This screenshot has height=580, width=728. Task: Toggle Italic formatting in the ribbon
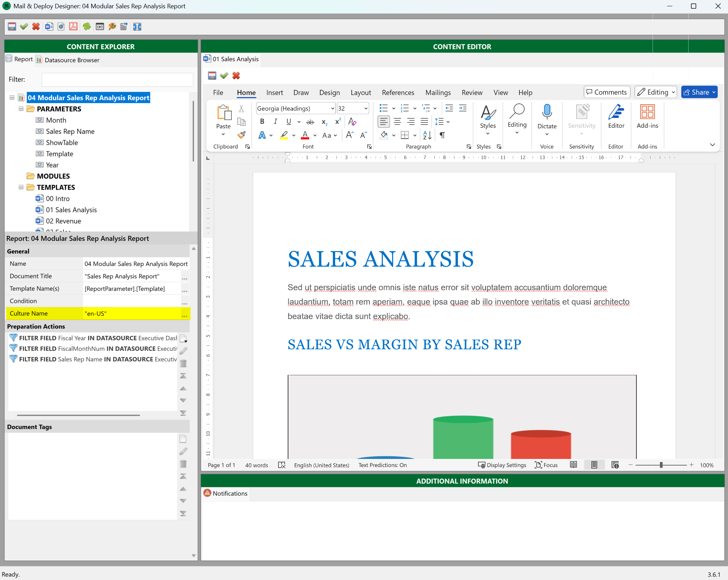(x=275, y=121)
